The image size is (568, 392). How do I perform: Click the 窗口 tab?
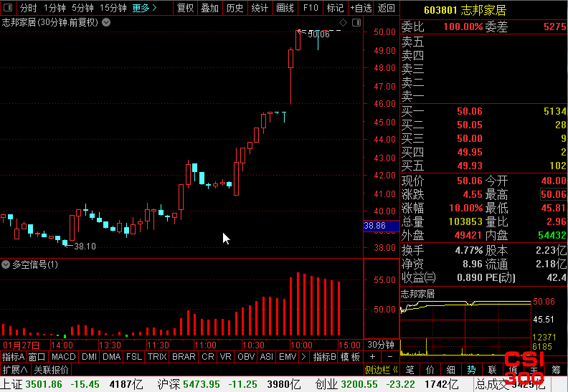point(37,357)
